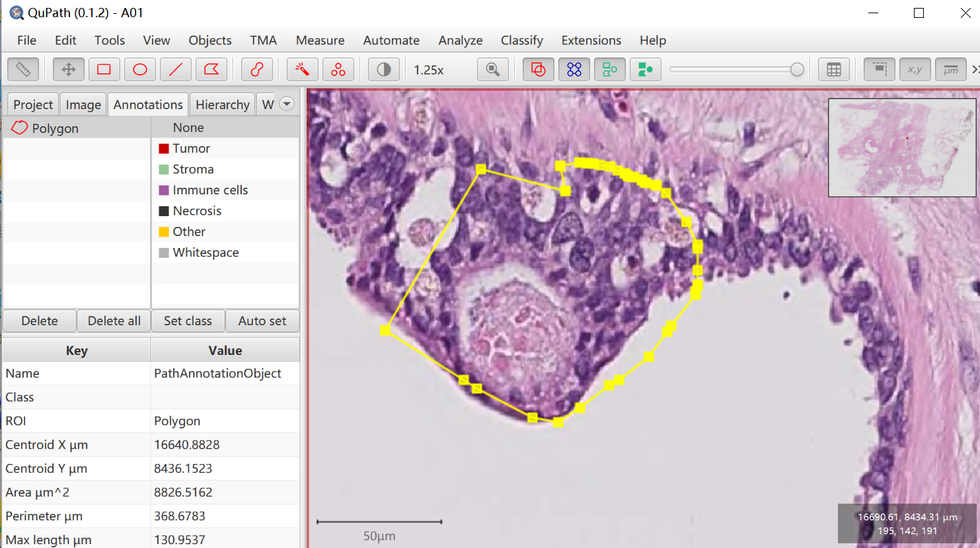
Task: Choose the Immune cells class
Action: pyautogui.click(x=225, y=190)
